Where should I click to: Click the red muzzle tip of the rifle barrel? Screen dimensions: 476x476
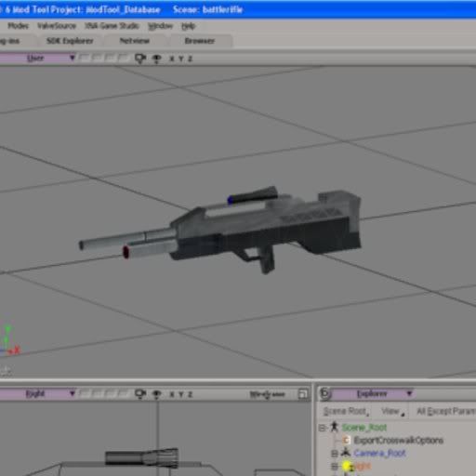126,252
